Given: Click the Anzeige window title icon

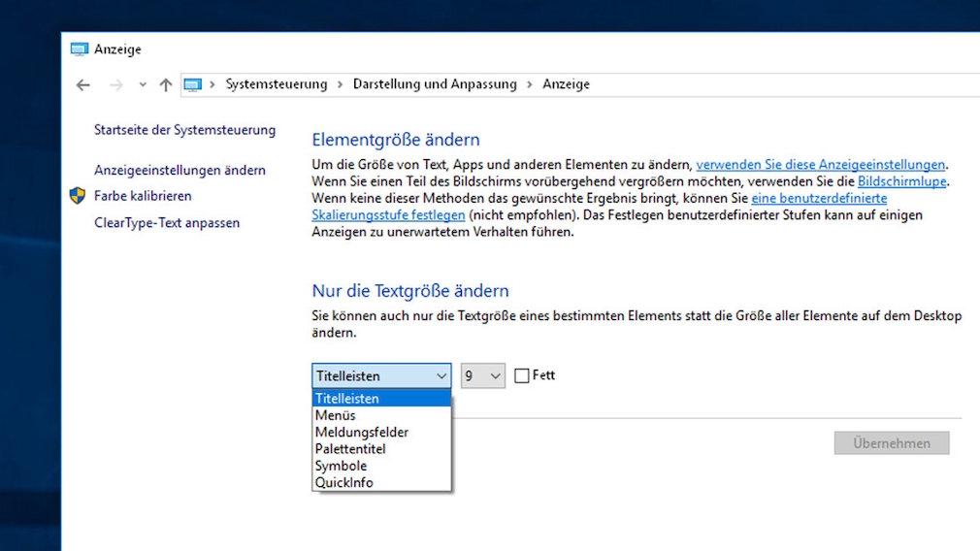Looking at the screenshot, I should (x=79, y=49).
